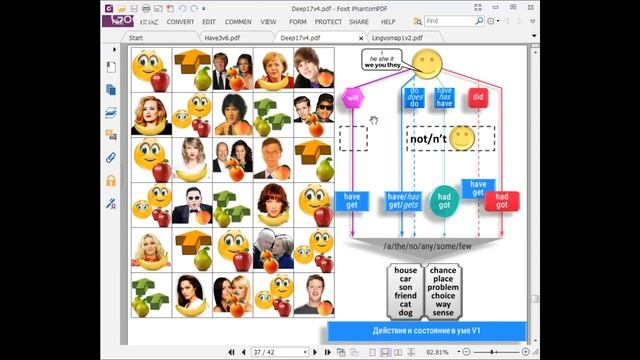This screenshot has width=640, height=360.
Task: Open the document tabs list dropdown arrow
Action: (x=534, y=36)
